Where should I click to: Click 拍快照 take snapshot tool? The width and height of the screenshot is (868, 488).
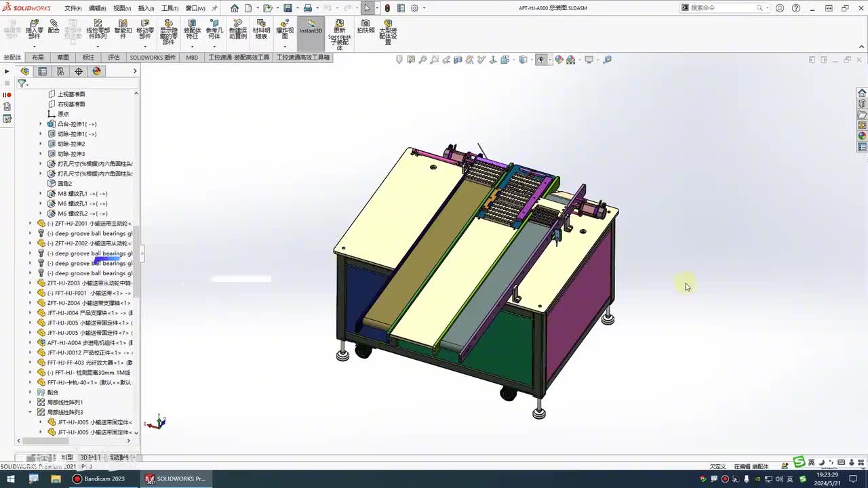coord(366,27)
